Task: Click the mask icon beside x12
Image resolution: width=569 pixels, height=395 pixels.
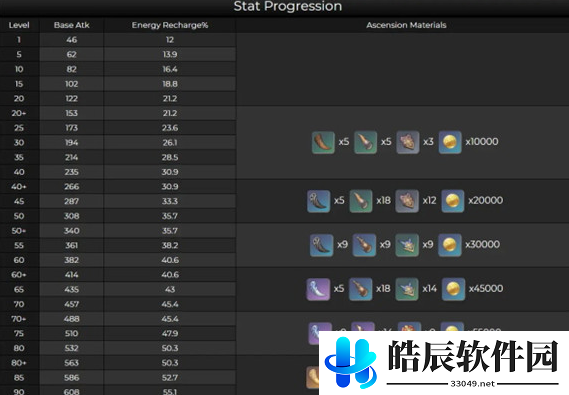Action: coord(407,201)
